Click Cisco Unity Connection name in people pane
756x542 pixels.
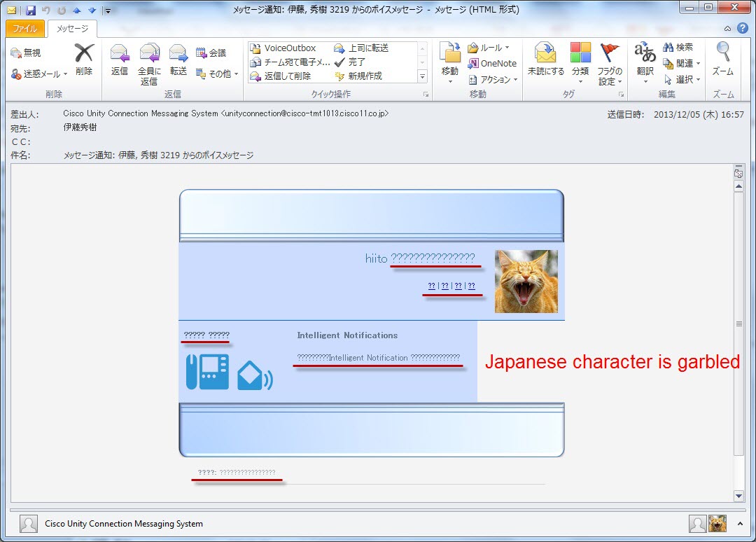point(124,524)
